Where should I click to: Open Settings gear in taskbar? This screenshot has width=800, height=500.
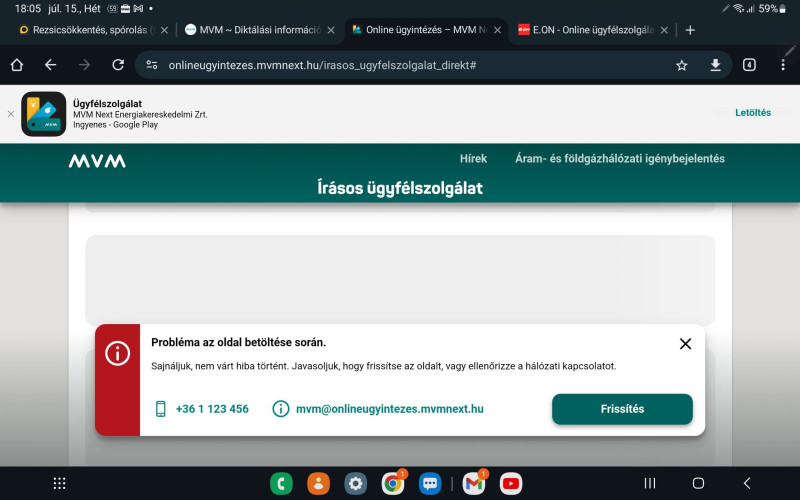coord(356,484)
